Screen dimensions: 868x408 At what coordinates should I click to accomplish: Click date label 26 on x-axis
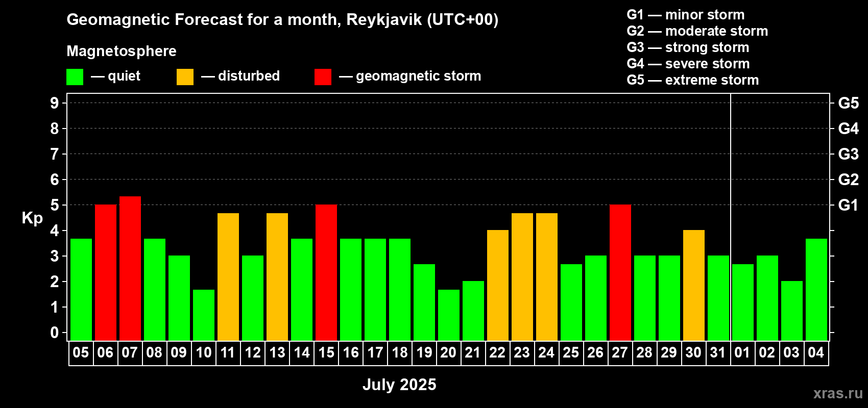click(595, 352)
